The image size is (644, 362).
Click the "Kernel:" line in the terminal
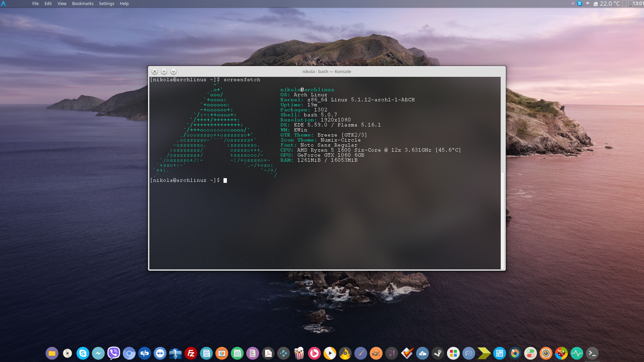click(x=347, y=100)
